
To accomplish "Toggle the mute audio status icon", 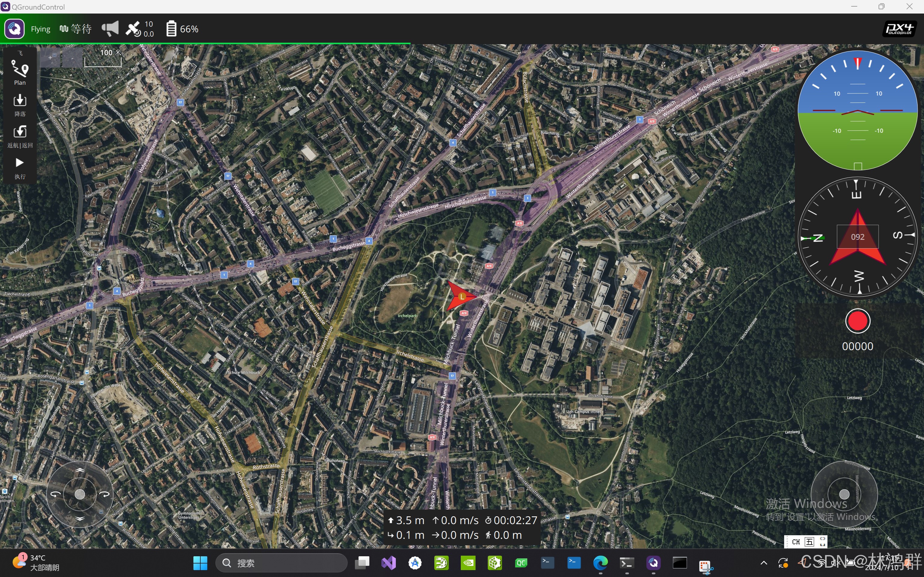I will tap(109, 29).
